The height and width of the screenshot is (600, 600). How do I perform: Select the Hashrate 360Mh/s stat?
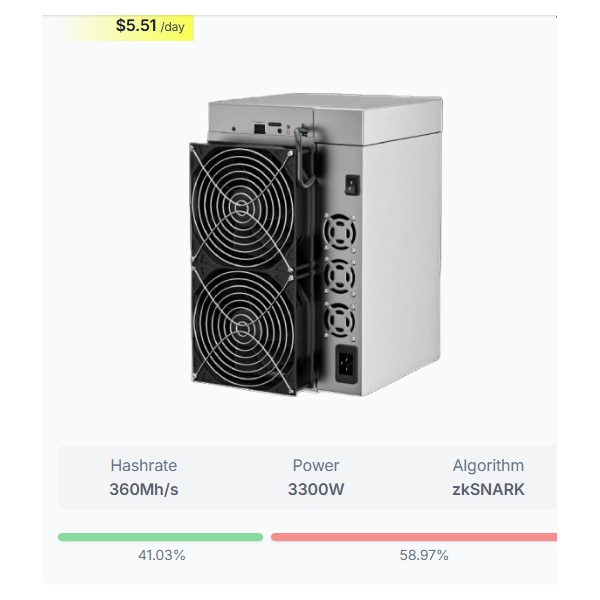click(x=144, y=477)
